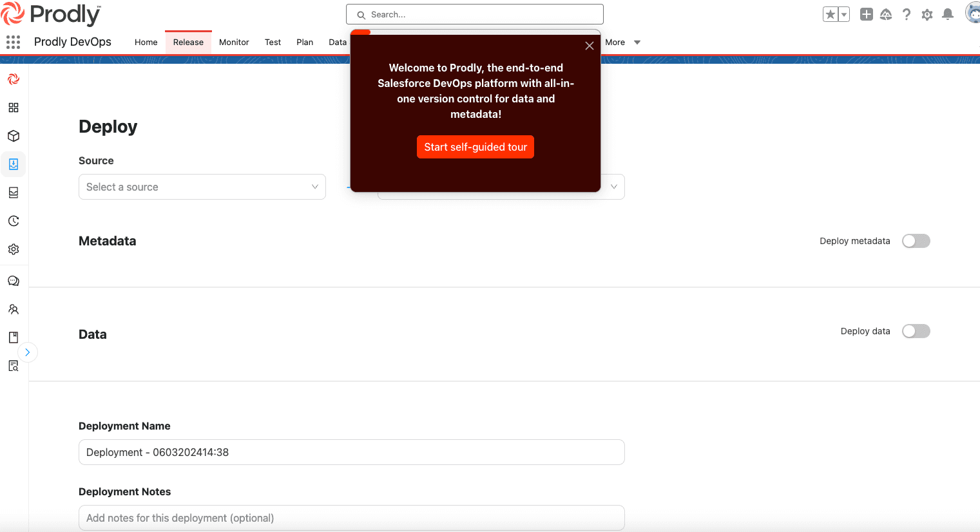
Task: Open the user profile avatar
Action: pos(973,13)
